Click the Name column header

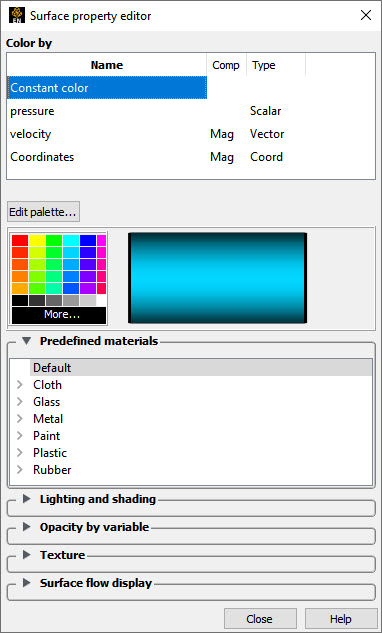(107, 65)
